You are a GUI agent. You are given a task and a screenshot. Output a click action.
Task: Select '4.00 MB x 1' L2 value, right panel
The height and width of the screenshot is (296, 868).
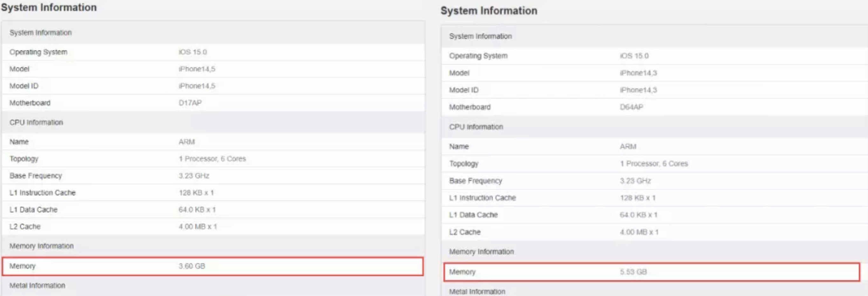pos(639,232)
